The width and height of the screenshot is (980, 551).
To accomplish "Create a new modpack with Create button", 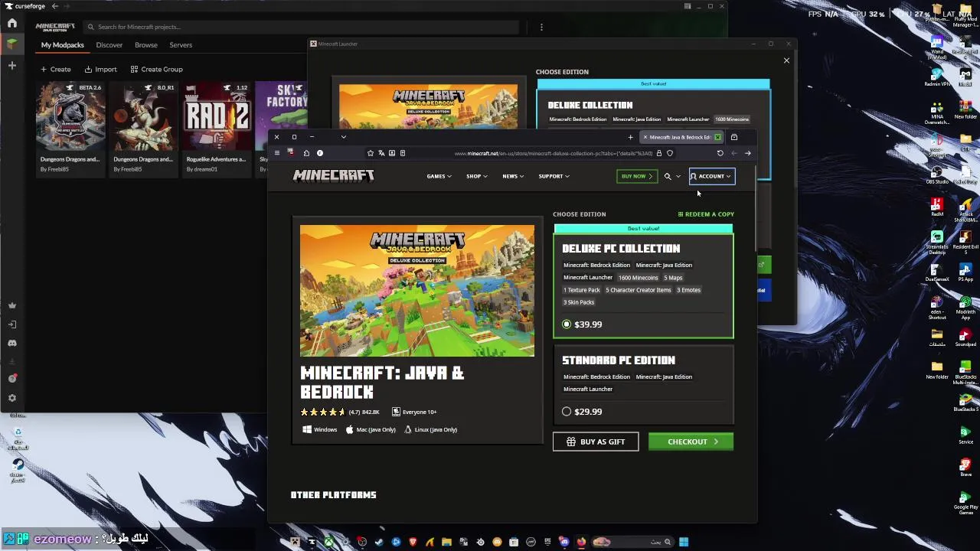I will coord(56,70).
